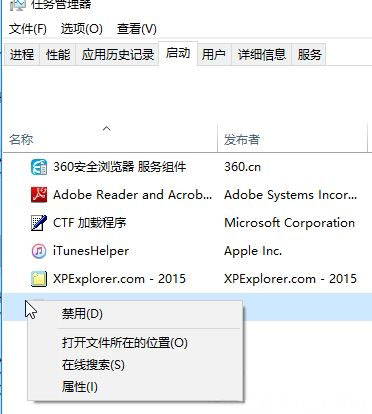This screenshot has width=372, height=414.
Task: Click publisher Adobe Systems Incor...
Action: tap(290, 195)
